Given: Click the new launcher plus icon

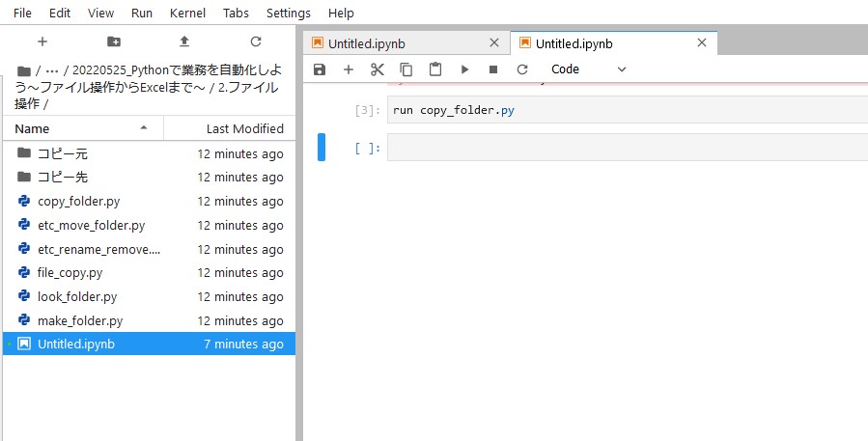Looking at the screenshot, I should click(x=42, y=41).
